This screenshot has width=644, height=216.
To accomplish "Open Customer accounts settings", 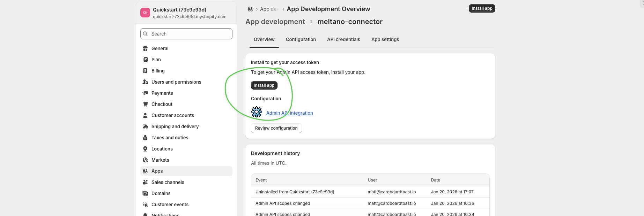I will point(186,115).
